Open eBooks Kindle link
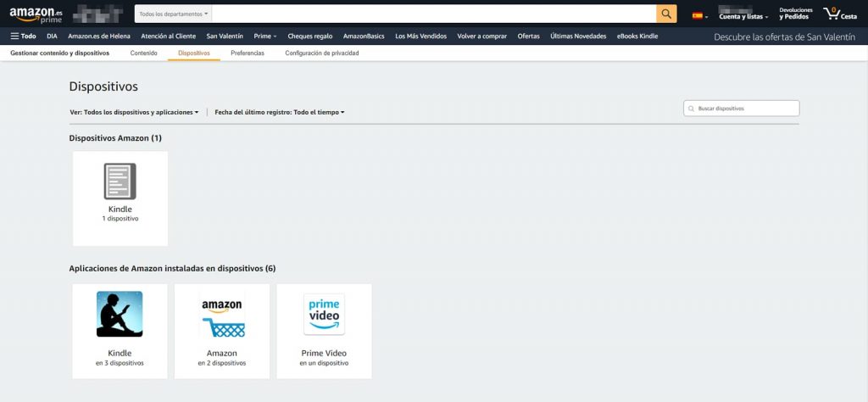The width and height of the screenshot is (868, 402). click(x=637, y=36)
